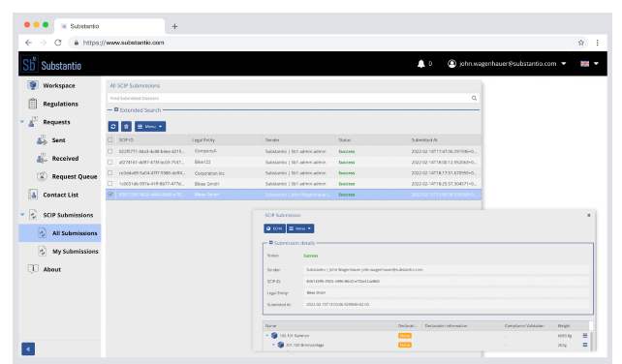Open the Menu dropdown in SCIP Submission panel

[300, 228]
